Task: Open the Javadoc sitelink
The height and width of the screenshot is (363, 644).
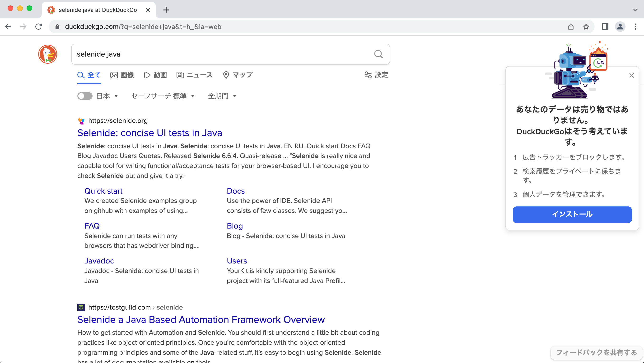Action: (x=99, y=261)
